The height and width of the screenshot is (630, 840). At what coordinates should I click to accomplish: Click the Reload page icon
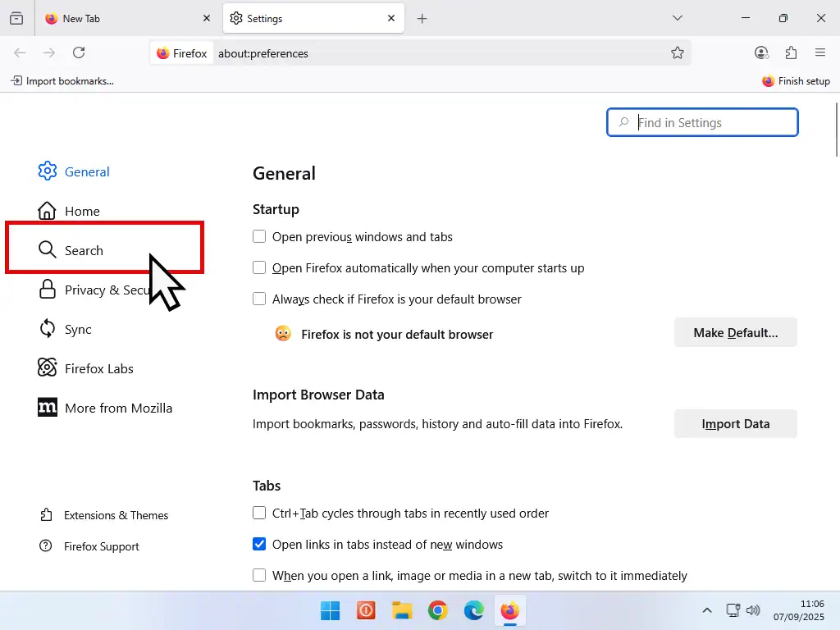(79, 53)
